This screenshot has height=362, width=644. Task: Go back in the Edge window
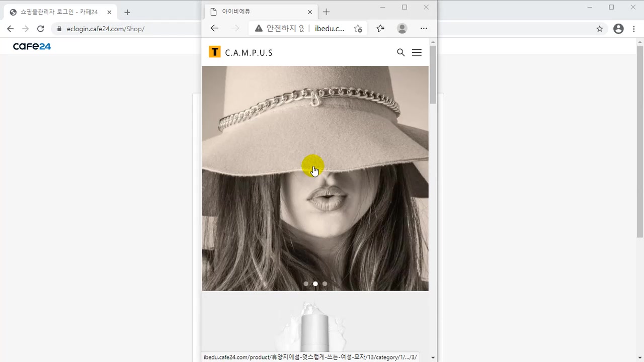pyautogui.click(x=214, y=29)
